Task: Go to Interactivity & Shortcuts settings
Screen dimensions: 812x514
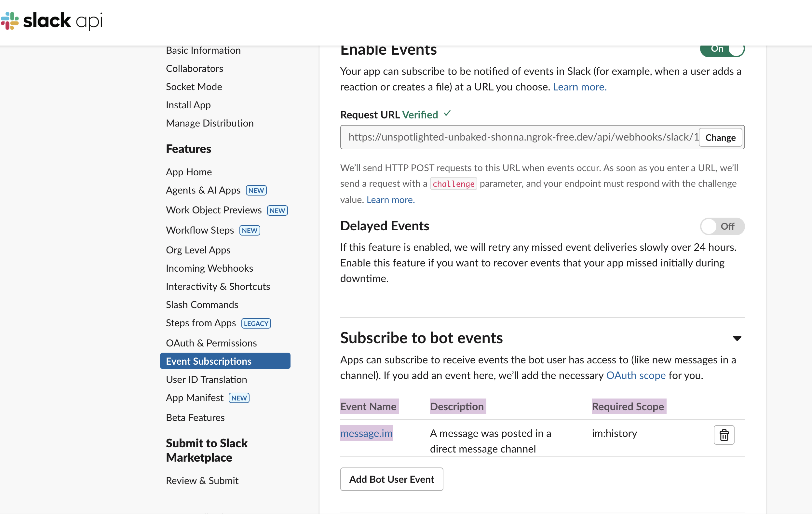Action: point(218,286)
